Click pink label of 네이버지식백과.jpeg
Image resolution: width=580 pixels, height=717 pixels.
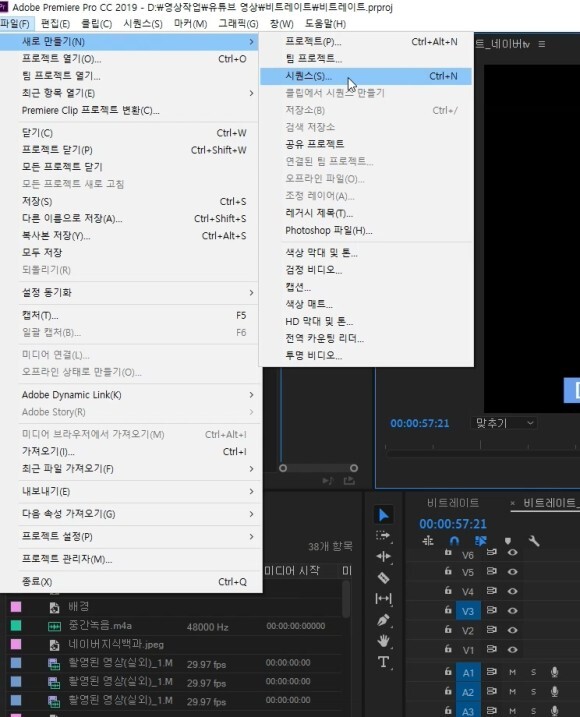tap(16, 644)
